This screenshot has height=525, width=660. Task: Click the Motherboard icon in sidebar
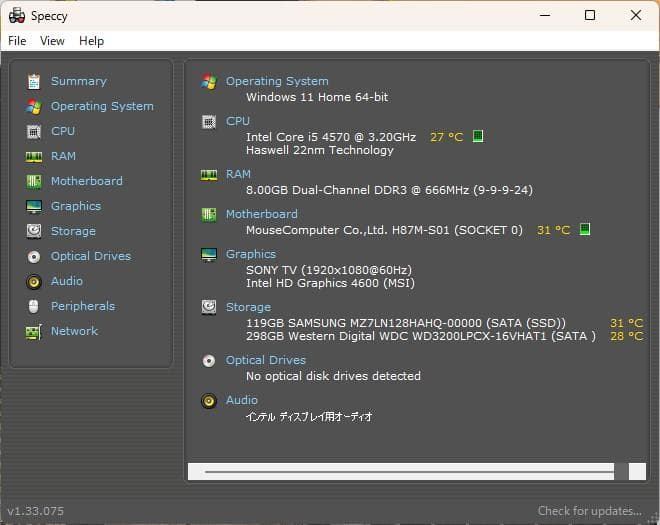pos(34,181)
